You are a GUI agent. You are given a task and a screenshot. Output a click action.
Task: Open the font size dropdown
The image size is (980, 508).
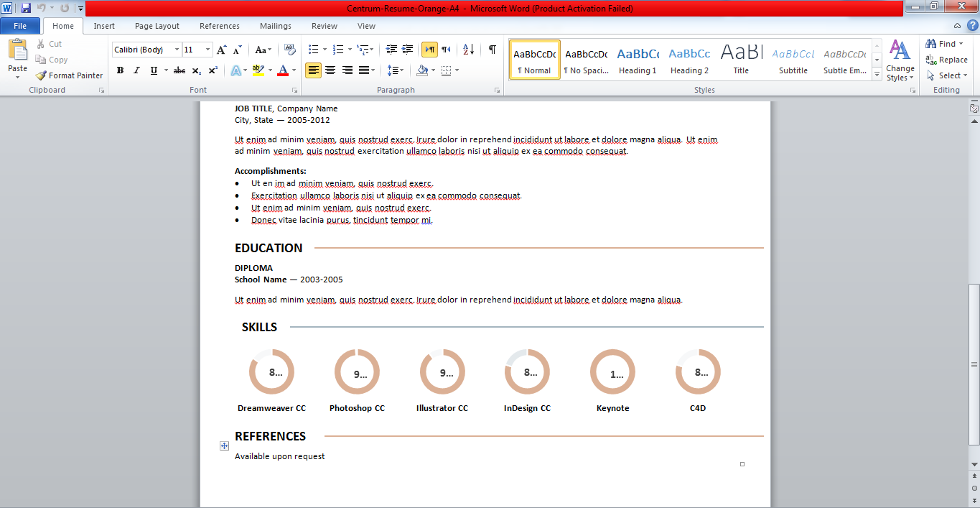(x=208, y=50)
